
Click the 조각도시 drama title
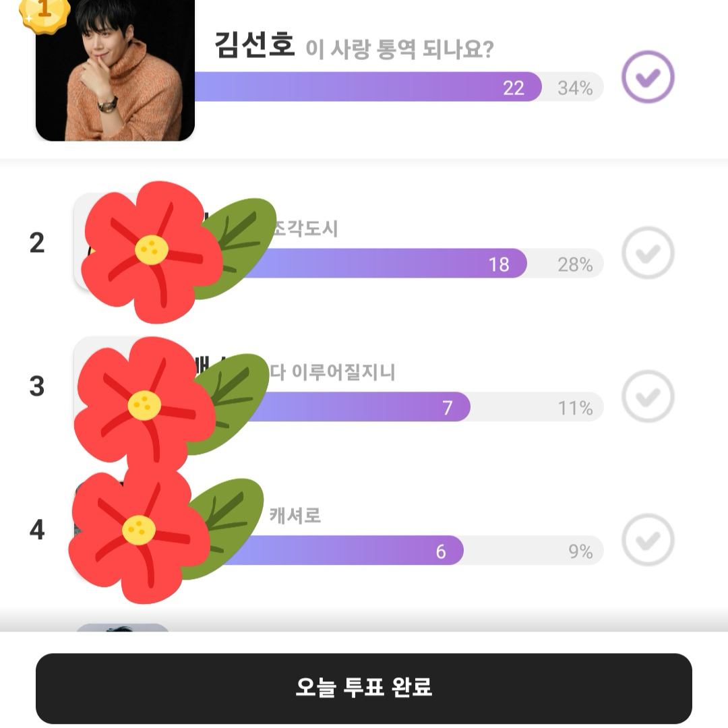point(305,229)
